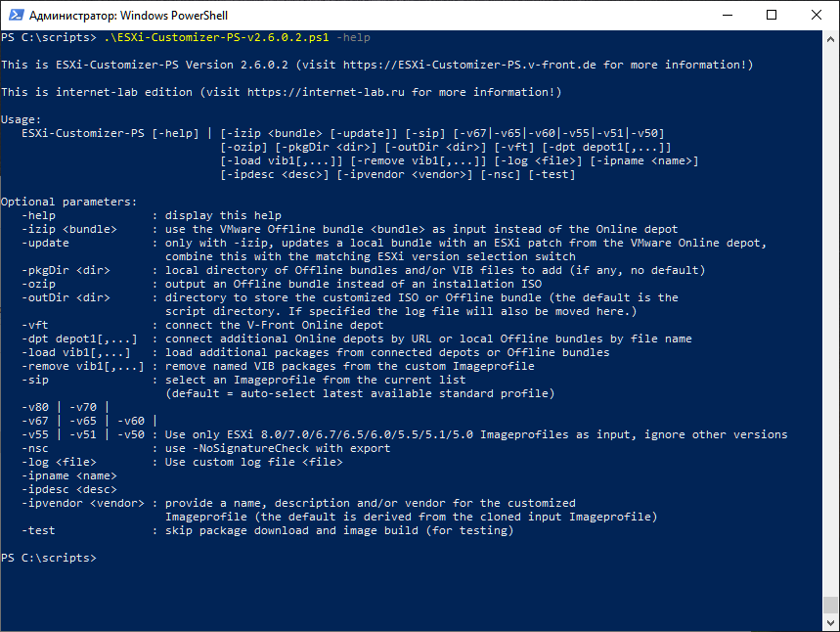The height and width of the screenshot is (632, 840).
Task: Maximize the PowerShell window
Action: click(772, 15)
